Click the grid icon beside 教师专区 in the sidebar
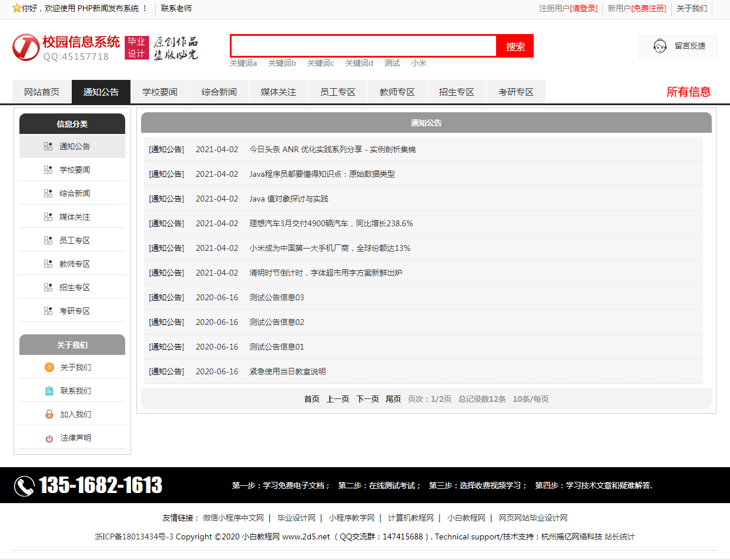The image size is (730, 560). [x=48, y=264]
